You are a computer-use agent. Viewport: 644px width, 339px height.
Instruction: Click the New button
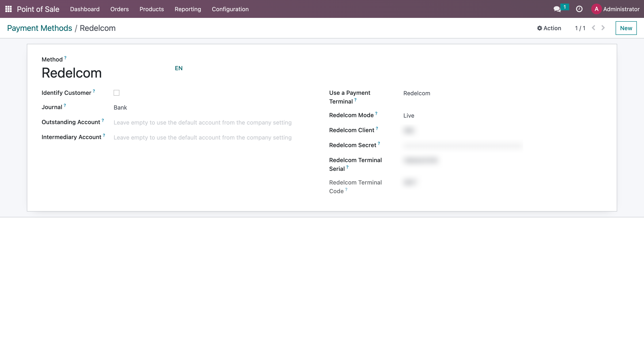pos(626,28)
